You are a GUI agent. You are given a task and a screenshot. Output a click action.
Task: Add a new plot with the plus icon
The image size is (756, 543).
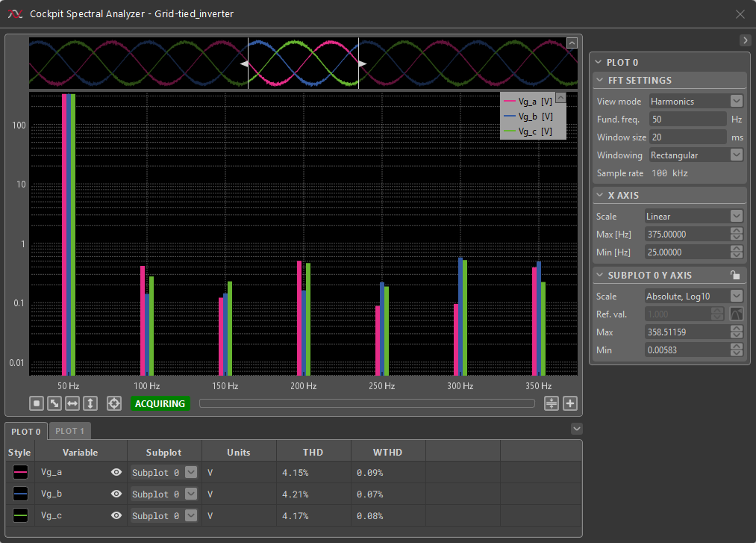[x=570, y=403]
